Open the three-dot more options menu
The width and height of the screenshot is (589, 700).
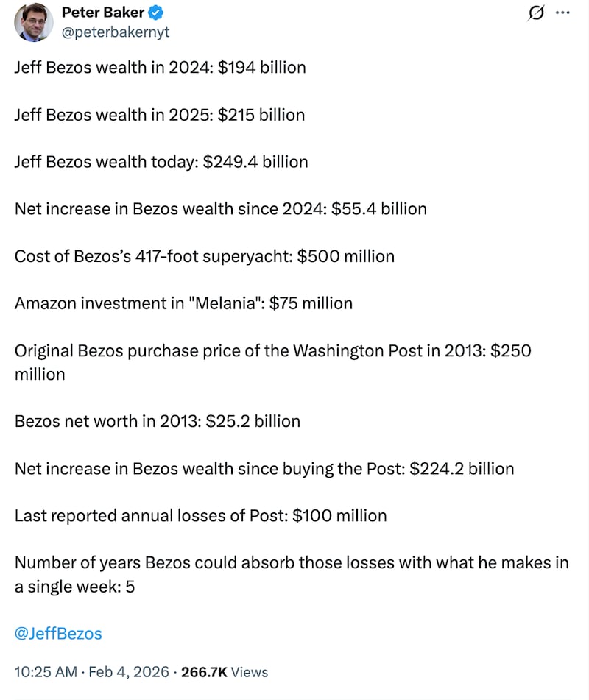[x=562, y=13]
